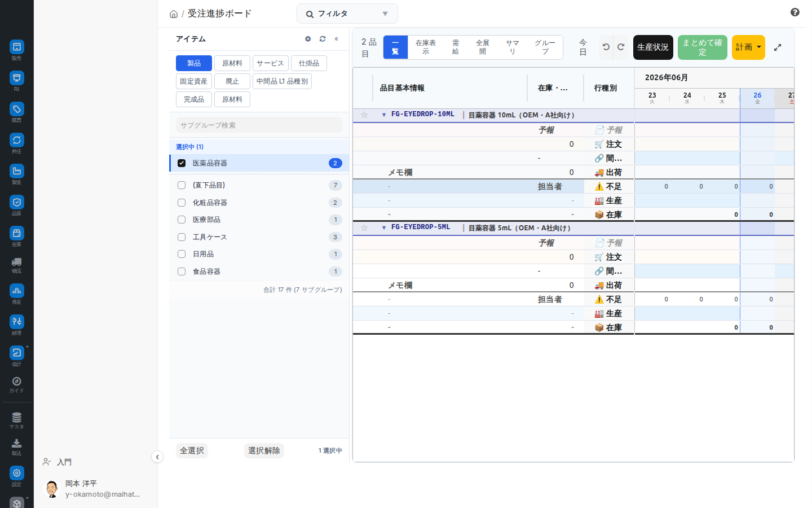Viewport: 812px width, 508px height.
Task: Switch to the 在庫表示 view tab
Action: pyautogui.click(x=426, y=47)
